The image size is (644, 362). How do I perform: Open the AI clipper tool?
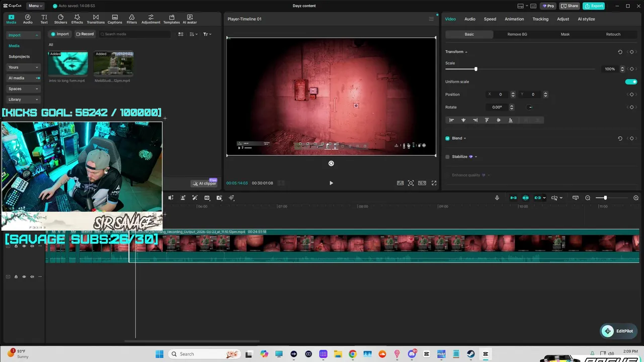[x=205, y=184]
